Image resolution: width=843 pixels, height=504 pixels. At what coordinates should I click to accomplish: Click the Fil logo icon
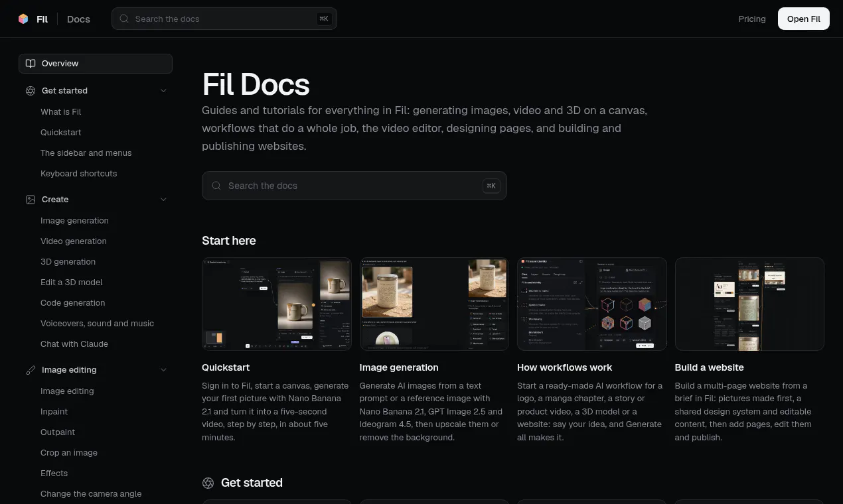point(24,19)
